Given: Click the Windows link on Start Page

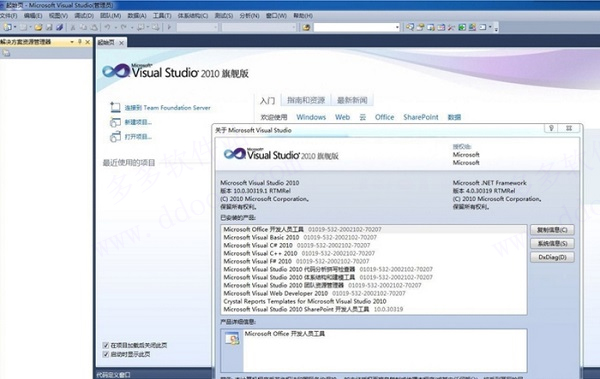Looking at the screenshot, I should click(x=311, y=117).
